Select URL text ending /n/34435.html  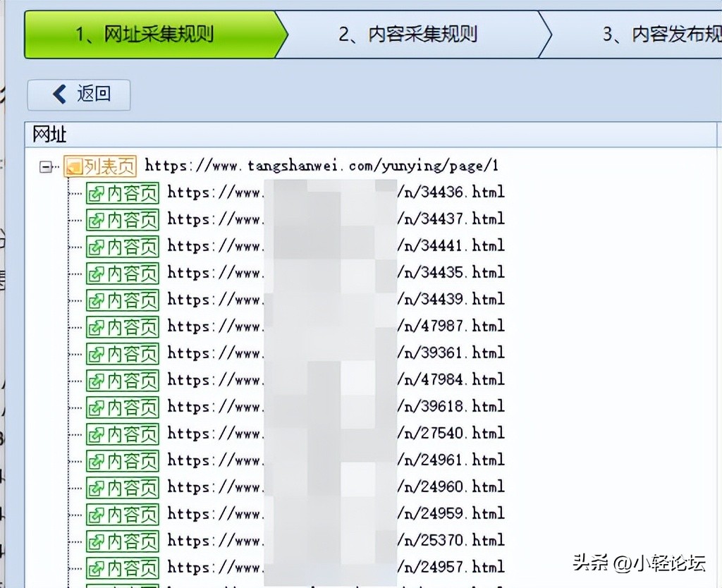click(336, 272)
